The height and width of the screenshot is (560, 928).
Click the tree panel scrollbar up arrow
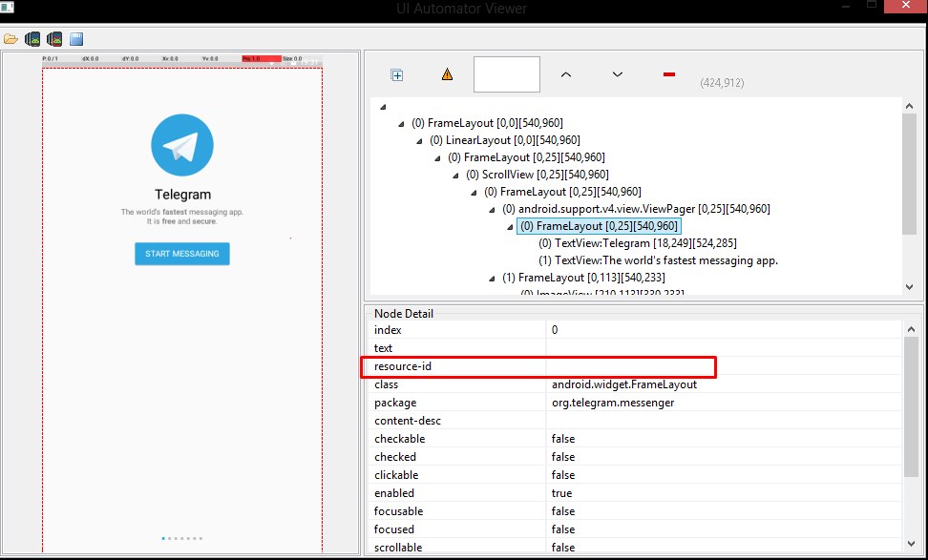pos(910,106)
